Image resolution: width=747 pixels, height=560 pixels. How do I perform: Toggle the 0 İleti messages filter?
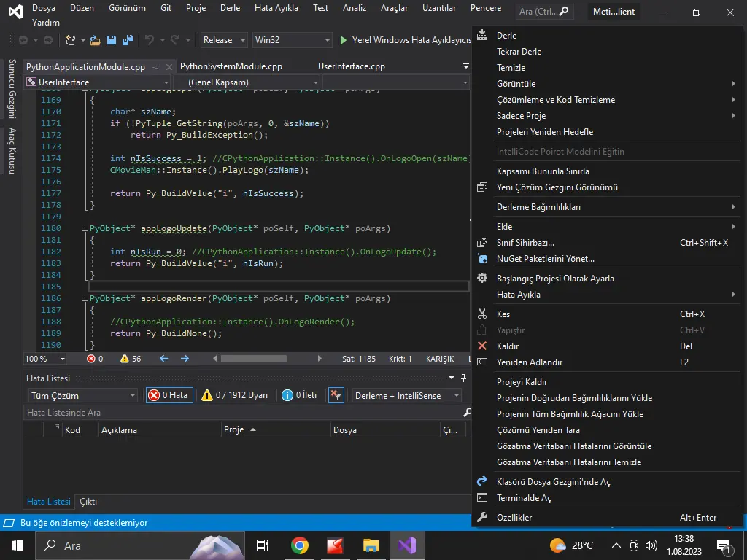[299, 395]
